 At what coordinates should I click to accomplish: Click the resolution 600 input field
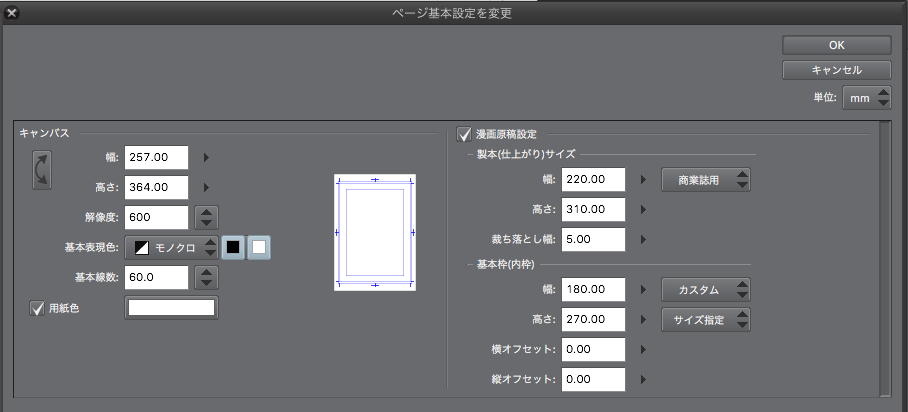click(157, 217)
